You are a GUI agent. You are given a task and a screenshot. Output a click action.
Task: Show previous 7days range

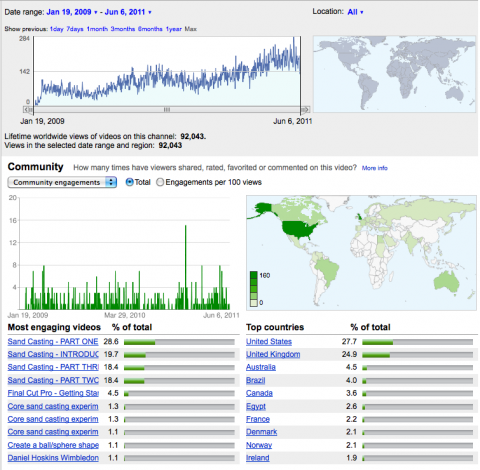click(75, 29)
